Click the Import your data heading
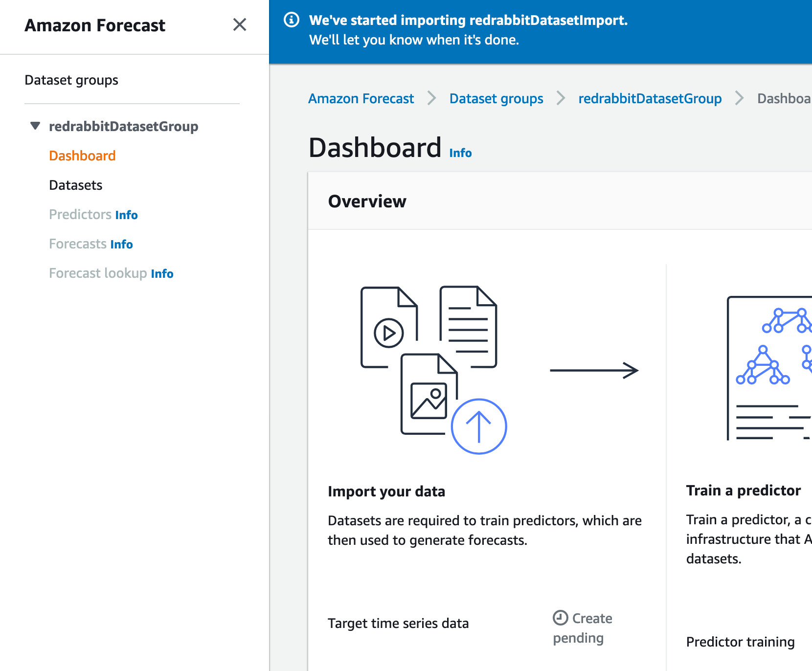 click(386, 491)
